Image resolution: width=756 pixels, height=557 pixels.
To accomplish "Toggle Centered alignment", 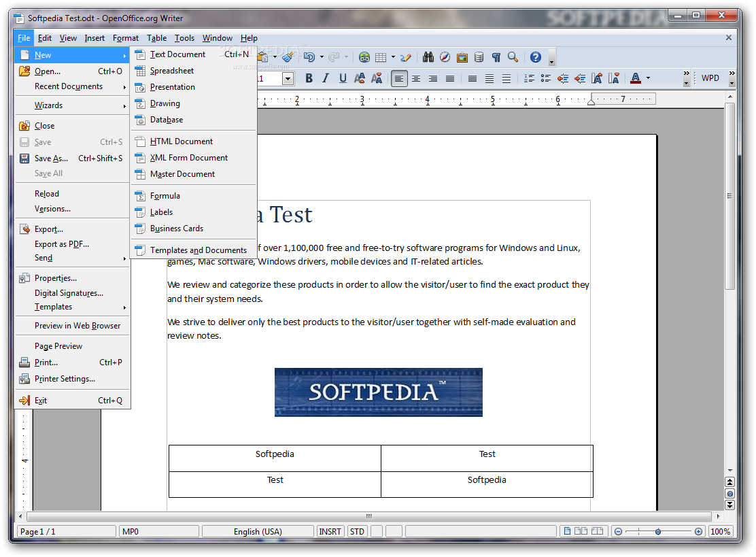I will click(415, 78).
